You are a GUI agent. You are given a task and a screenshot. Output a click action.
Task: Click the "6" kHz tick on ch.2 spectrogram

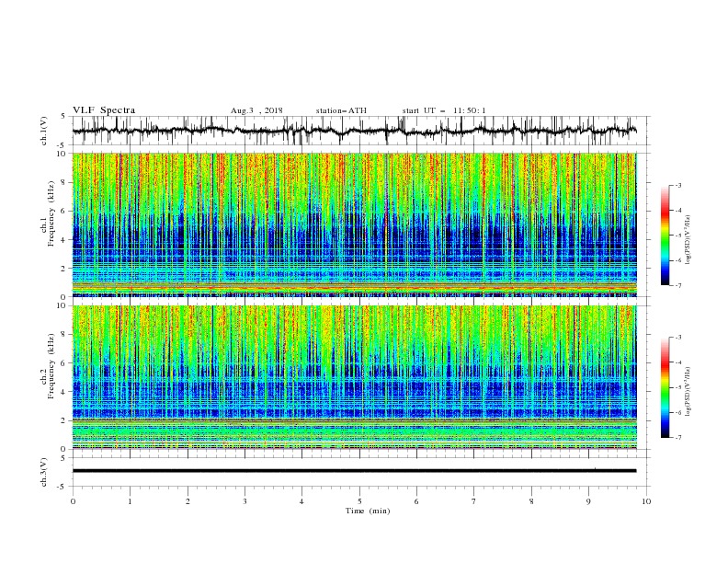[x=64, y=363]
